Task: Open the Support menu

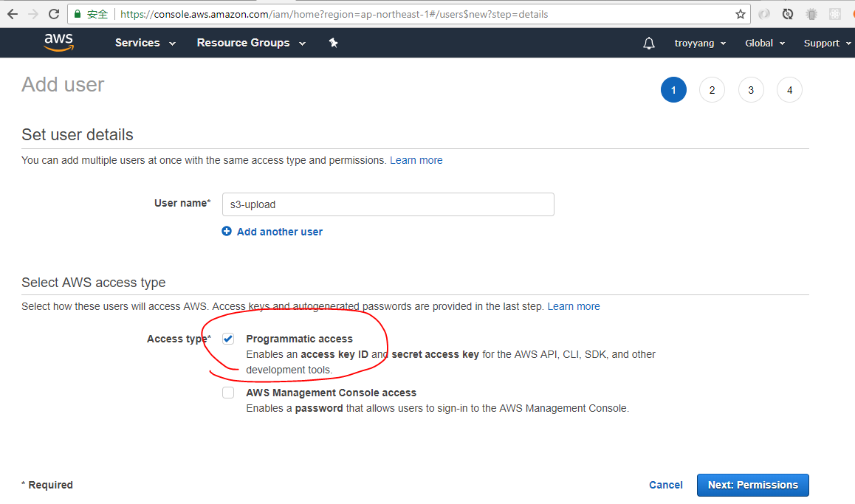Action: tap(826, 44)
